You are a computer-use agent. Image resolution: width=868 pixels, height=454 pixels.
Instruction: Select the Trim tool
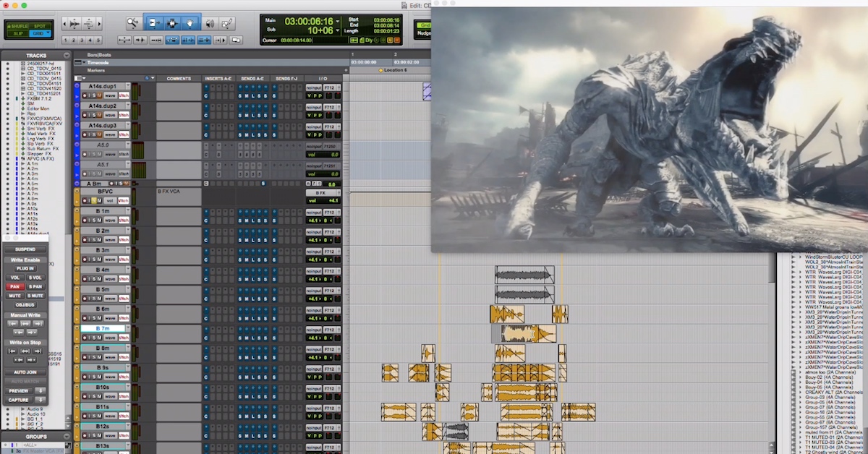point(155,23)
